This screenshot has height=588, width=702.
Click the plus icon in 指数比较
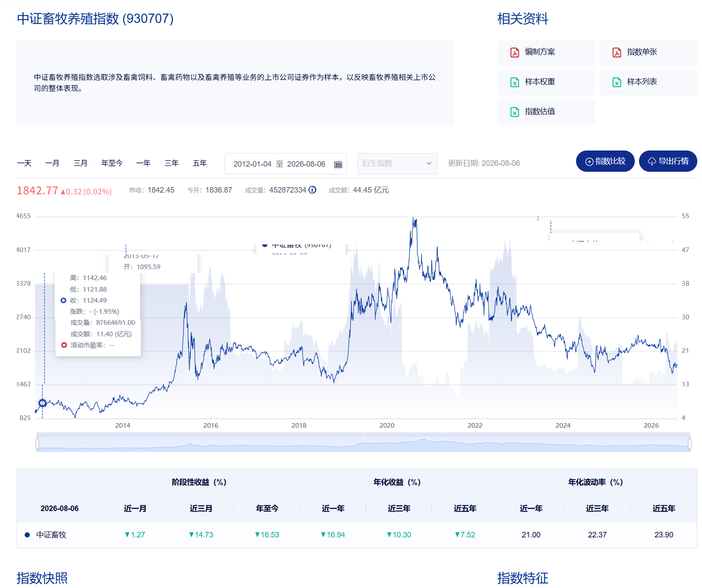(589, 162)
